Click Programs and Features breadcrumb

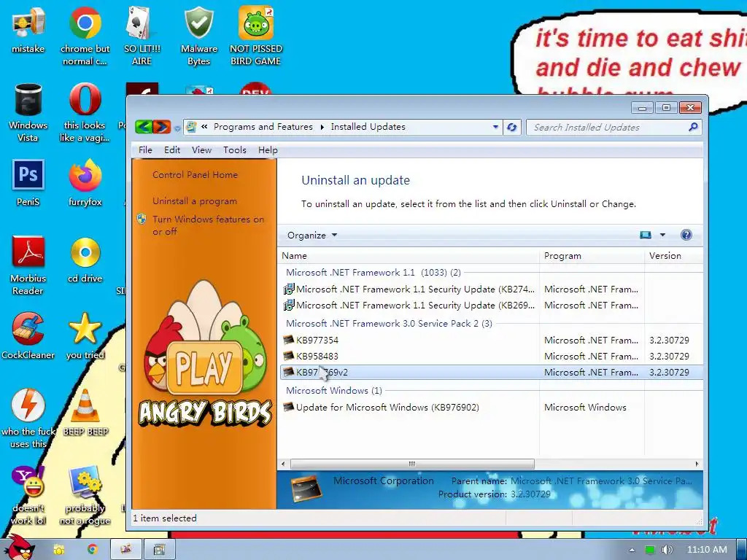pyautogui.click(x=263, y=127)
